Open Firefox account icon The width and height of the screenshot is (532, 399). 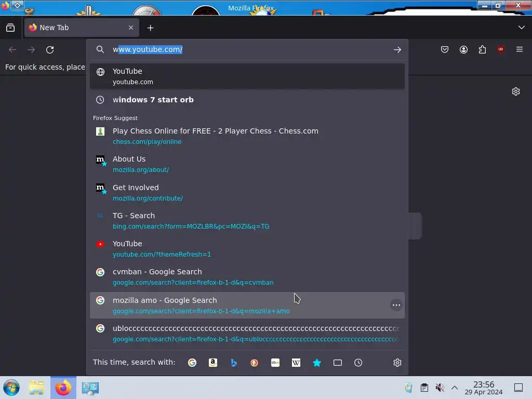pos(463,49)
